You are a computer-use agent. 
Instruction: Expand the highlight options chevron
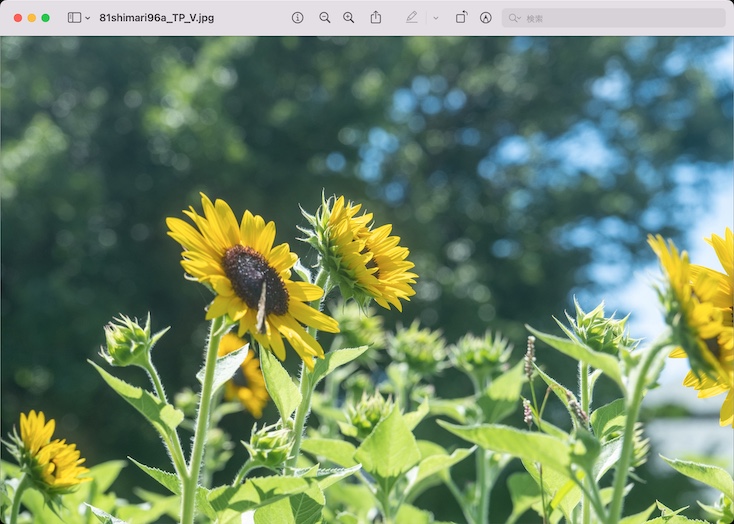click(x=436, y=18)
